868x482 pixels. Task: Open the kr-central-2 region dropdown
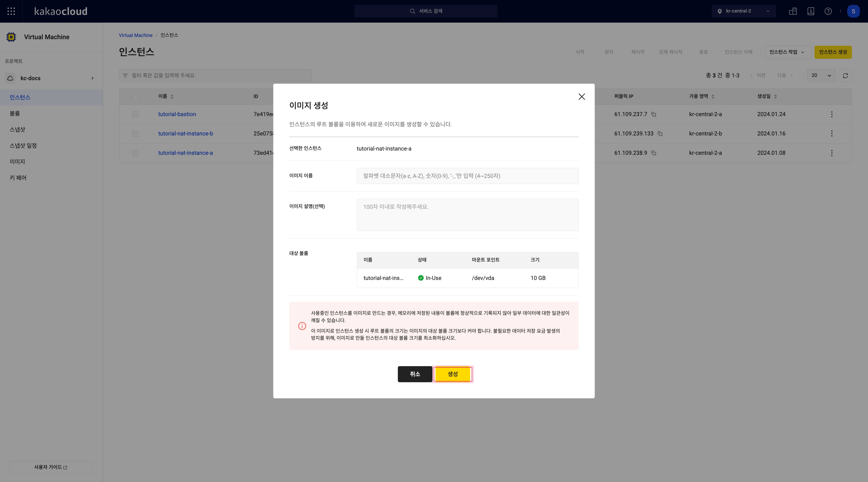click(744, 11)
